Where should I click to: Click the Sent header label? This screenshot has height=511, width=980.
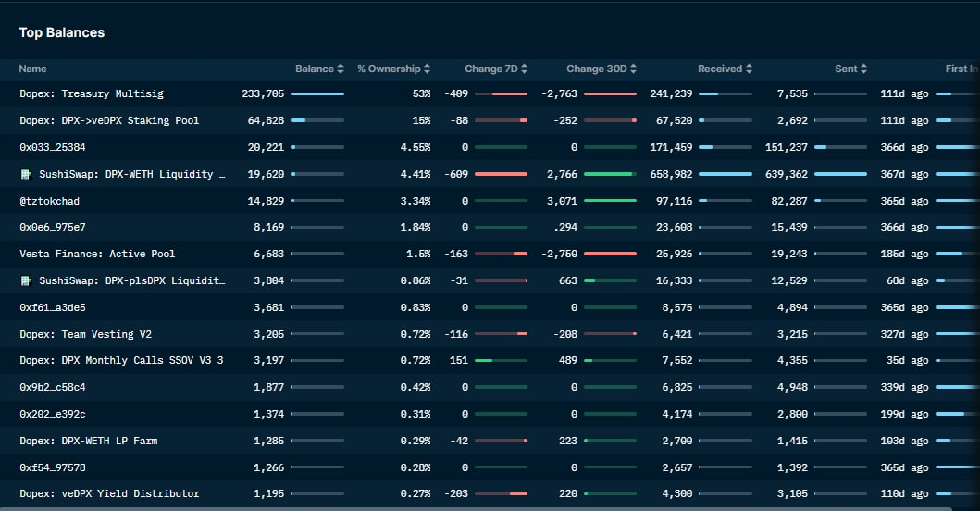click(x=846, y=69)
